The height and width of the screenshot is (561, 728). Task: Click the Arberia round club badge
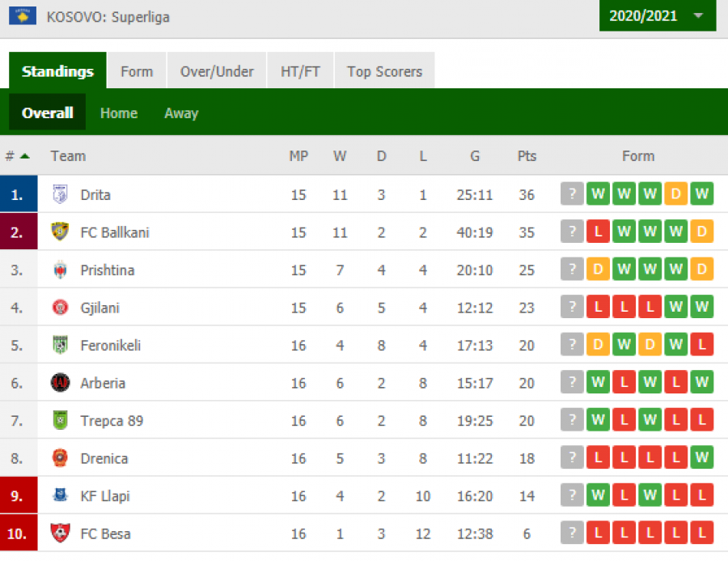(60, 383)
